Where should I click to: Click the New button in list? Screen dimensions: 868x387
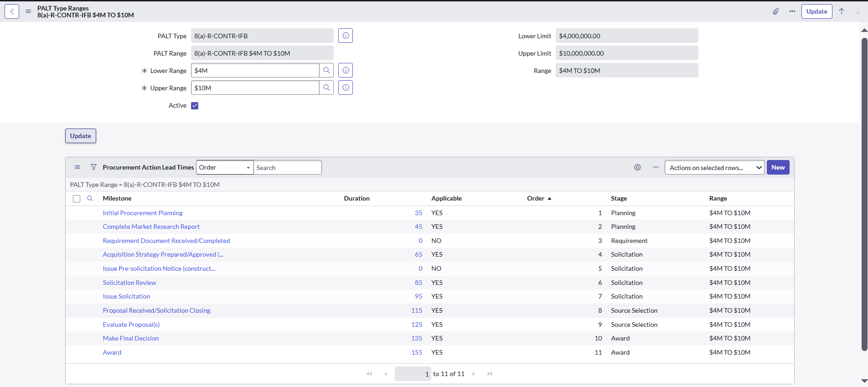[778, 168]
